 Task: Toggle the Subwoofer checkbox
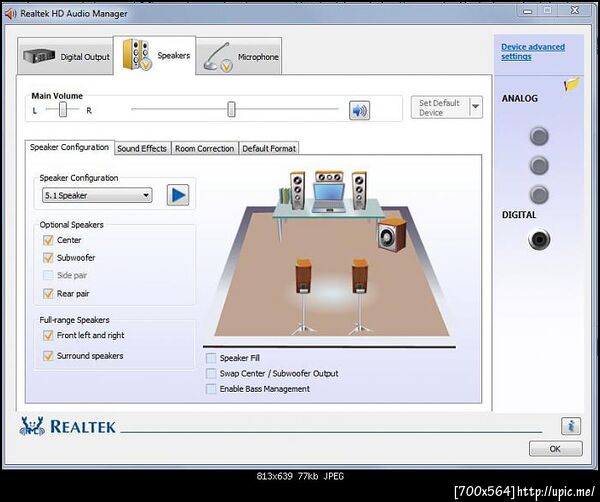pyautogui.click(x=48, y=258)
